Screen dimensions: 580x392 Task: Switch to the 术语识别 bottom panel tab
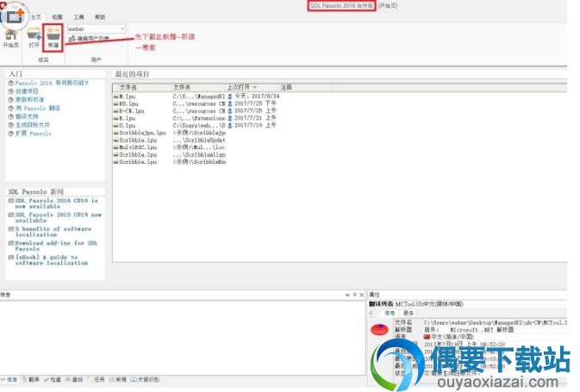[x=145, y=379]
